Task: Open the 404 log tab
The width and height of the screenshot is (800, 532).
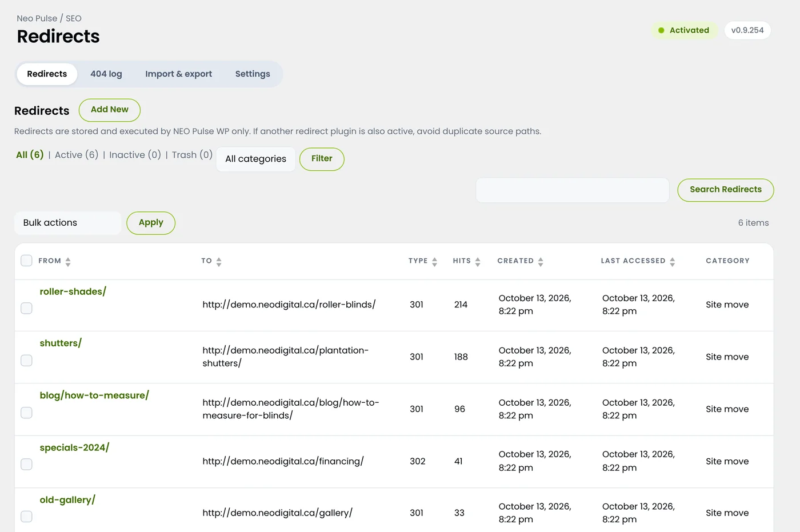Action: coord(106,74)
